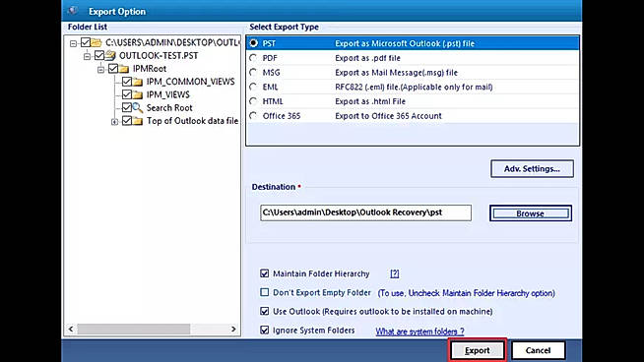Click the open folder icon of C:\USERS\ADMIN path

click(x=97, y=42)
